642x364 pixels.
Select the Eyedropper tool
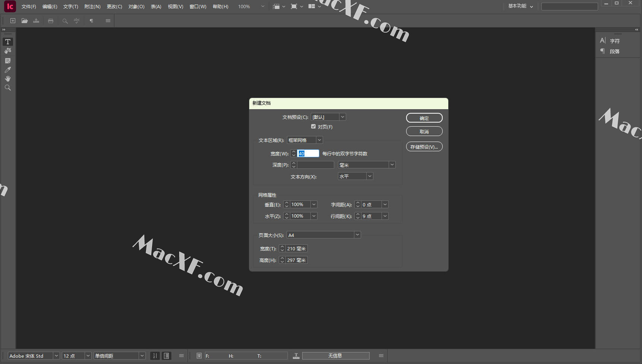click(8, 70)
